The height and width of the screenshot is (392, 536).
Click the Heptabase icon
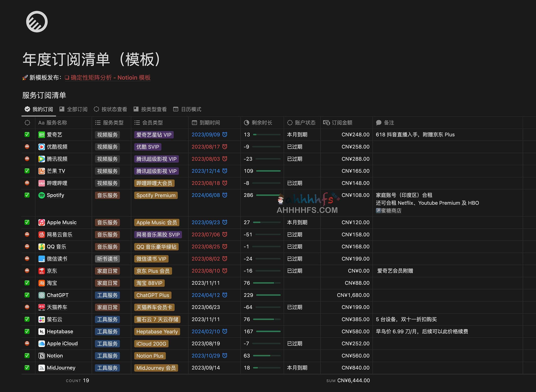pos(41,331)
